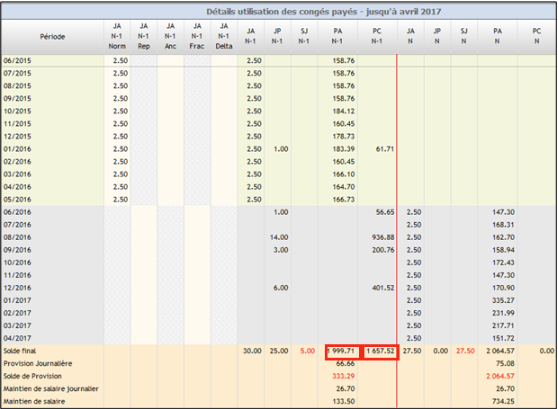Click the 01/2016 period row
This screenshot has height=409, width=558.
point(279,149)
